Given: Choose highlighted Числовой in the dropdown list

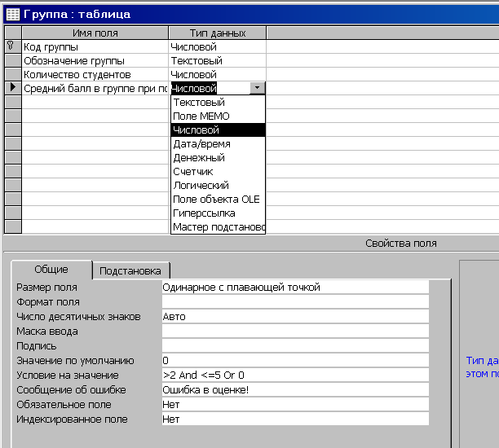Looking at the screenshot, I should (218, 130).
